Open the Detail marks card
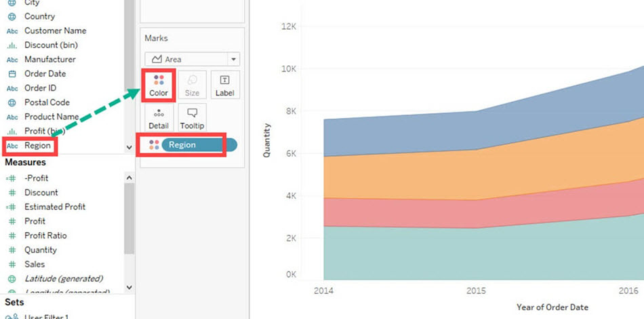This screenshot has width=644, height=319. pos(159,118)
